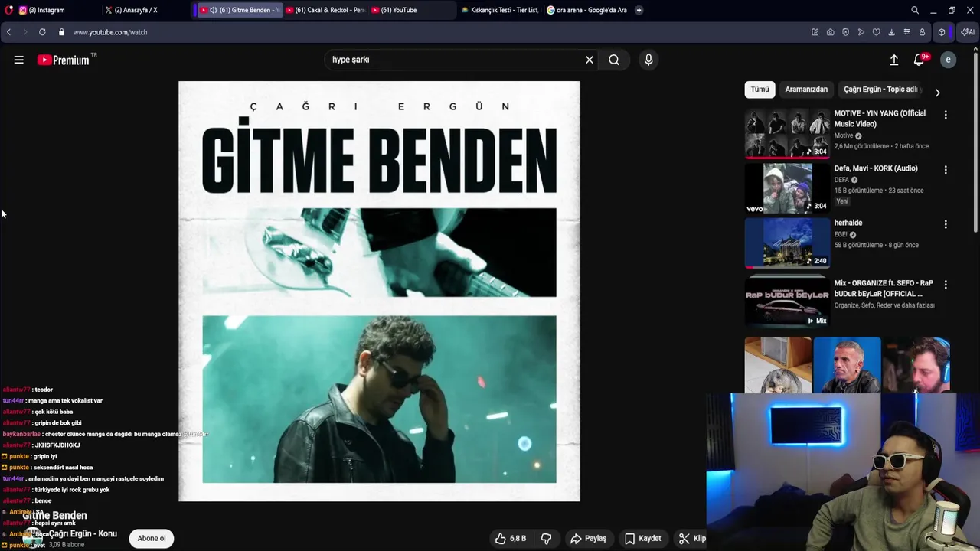The width and height of the screenshot is (980, 551).
Task: Open options menu for Mix - ORGANIZE ft. SEFO
Action: (x=946, y=285)
